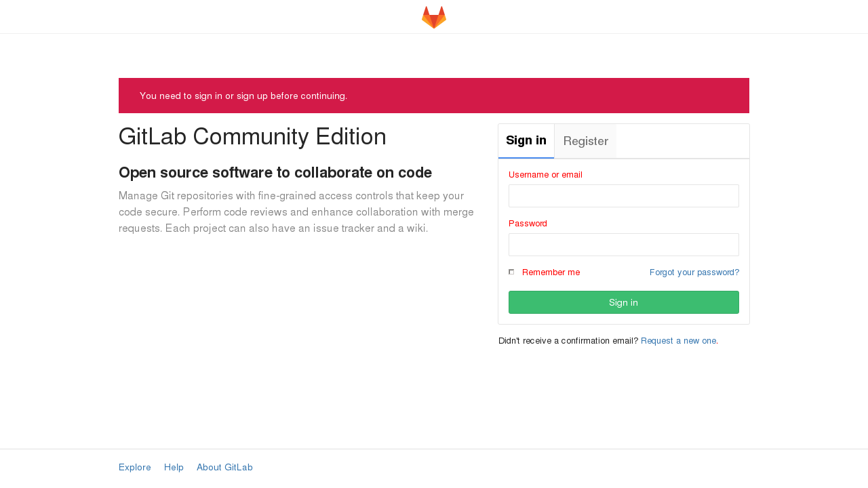Screen dimensions: 868x488
Task: Request a new confirmation email
Action: click(x=678, y=341)
